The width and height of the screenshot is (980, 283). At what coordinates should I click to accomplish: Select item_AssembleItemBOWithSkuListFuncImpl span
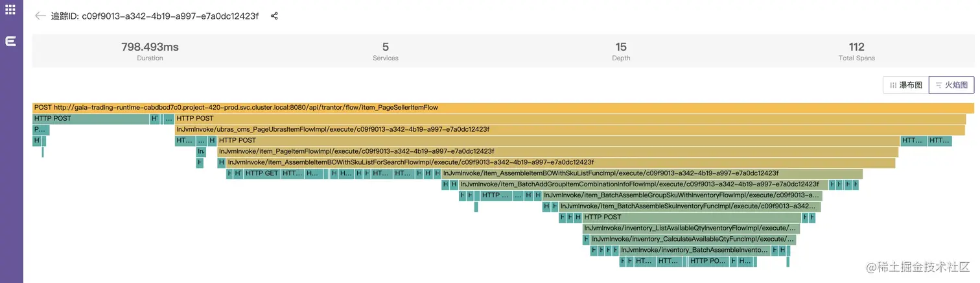[x=651, y=173]
